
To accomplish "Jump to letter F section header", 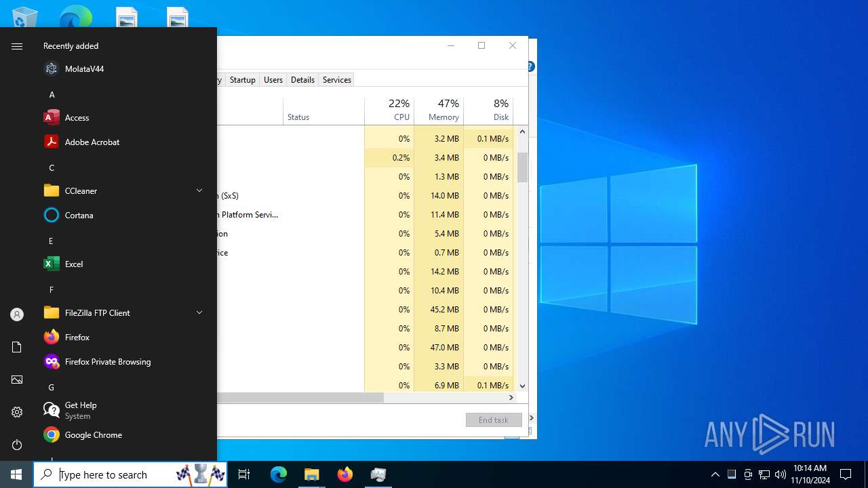I will pyautogui.click(x=51, y=290).
